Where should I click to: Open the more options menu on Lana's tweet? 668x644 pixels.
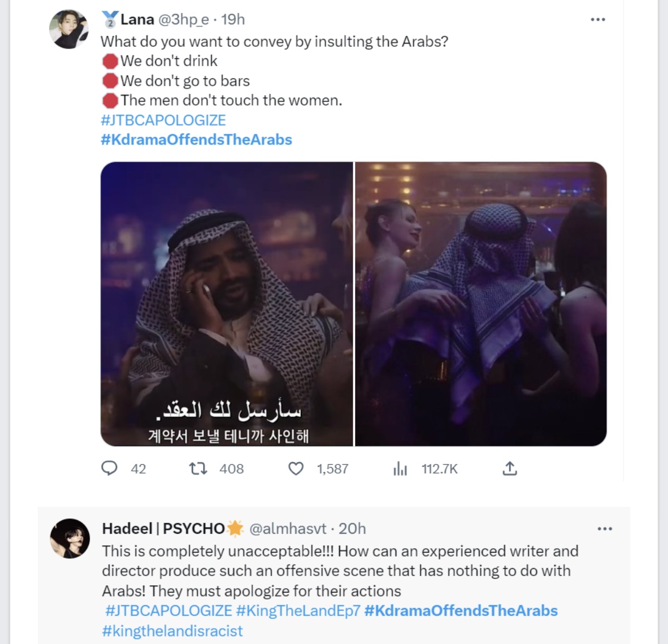598,19
